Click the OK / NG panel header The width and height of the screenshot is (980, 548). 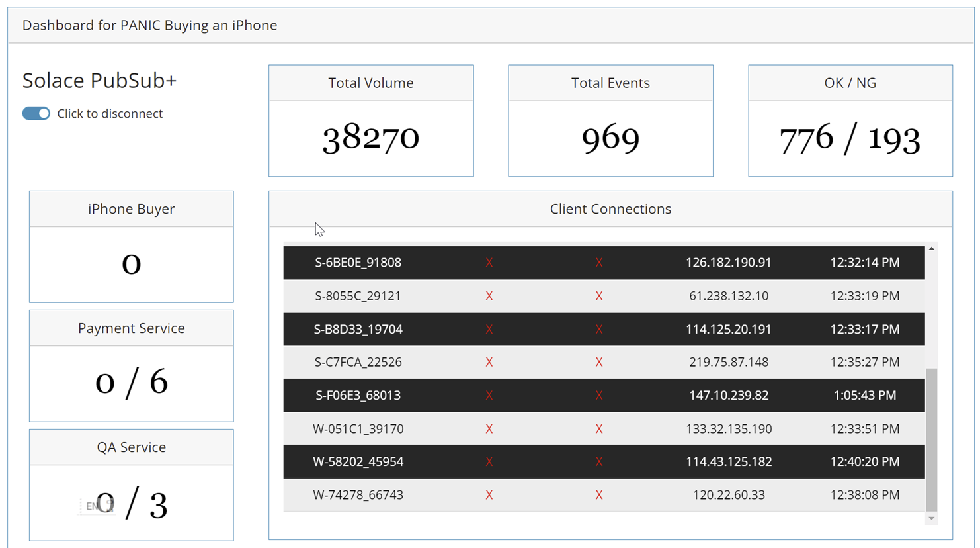coord(850,83)
